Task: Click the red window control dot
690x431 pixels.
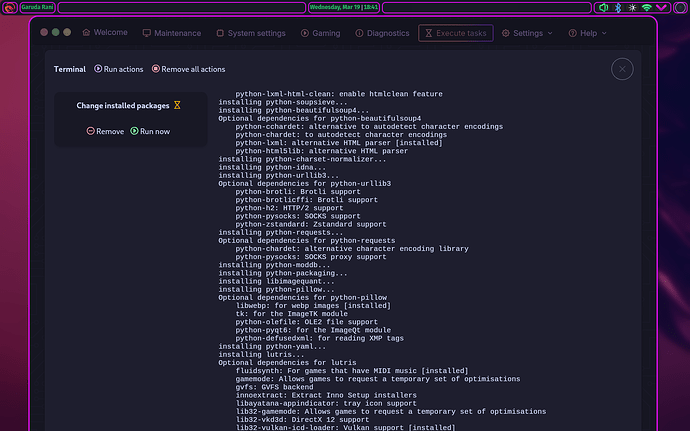Action: click(x=44, y=32)
